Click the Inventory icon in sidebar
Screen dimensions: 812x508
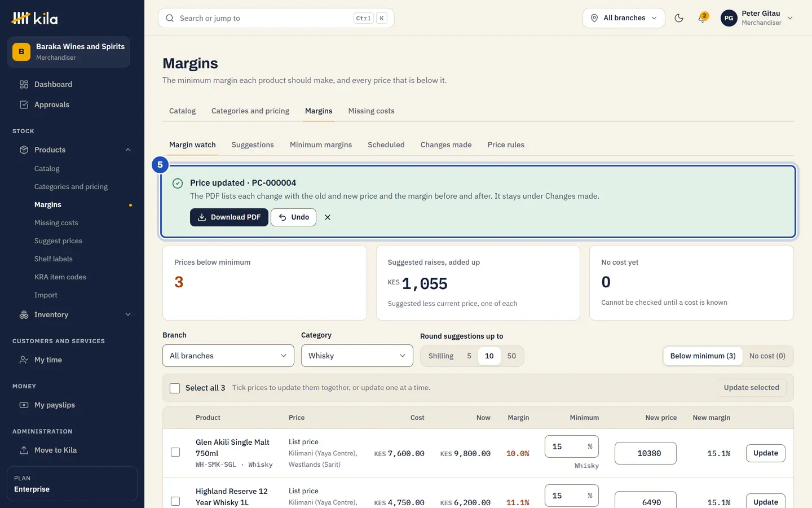pos(24,314)
